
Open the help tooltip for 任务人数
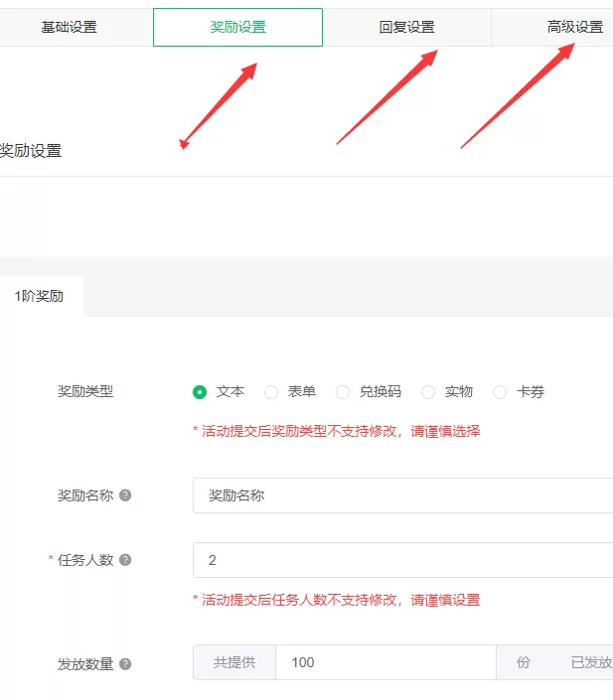pyautogui.click(x=125, y=560)
